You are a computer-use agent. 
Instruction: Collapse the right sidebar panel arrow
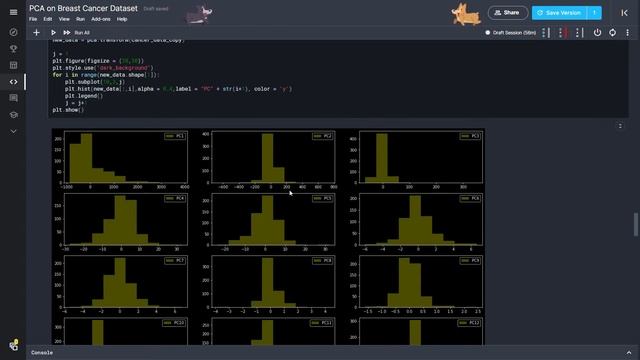(624, 13)
